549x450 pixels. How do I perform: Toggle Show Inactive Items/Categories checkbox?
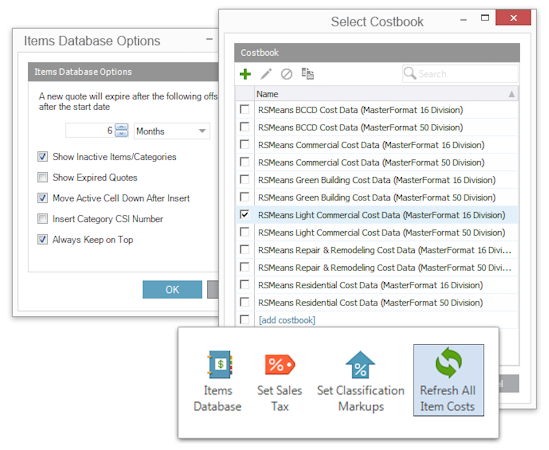(x=42, y=157)
